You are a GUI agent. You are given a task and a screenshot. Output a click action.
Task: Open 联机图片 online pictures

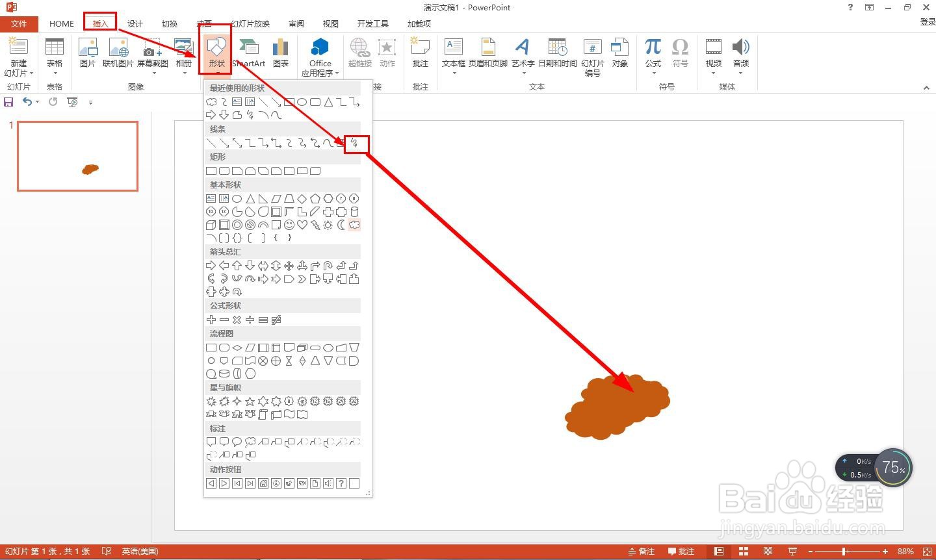pyautogui.click(x=118, y=53)
